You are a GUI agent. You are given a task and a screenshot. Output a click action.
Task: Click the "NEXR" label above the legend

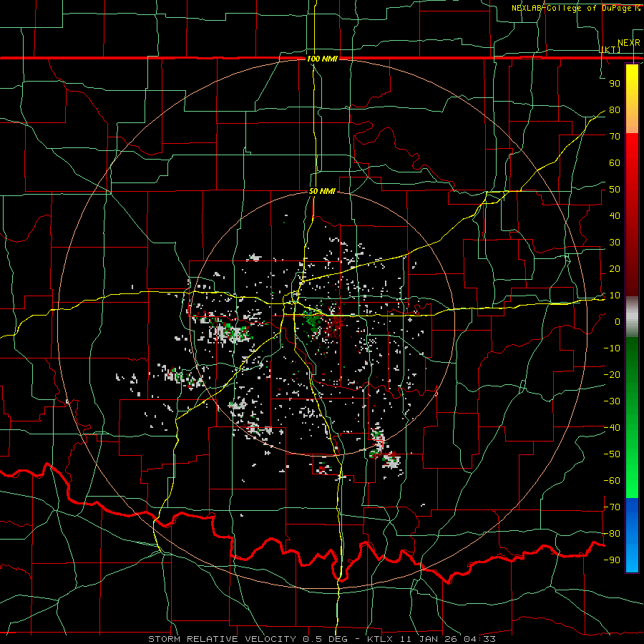click(x=628, y=43)
